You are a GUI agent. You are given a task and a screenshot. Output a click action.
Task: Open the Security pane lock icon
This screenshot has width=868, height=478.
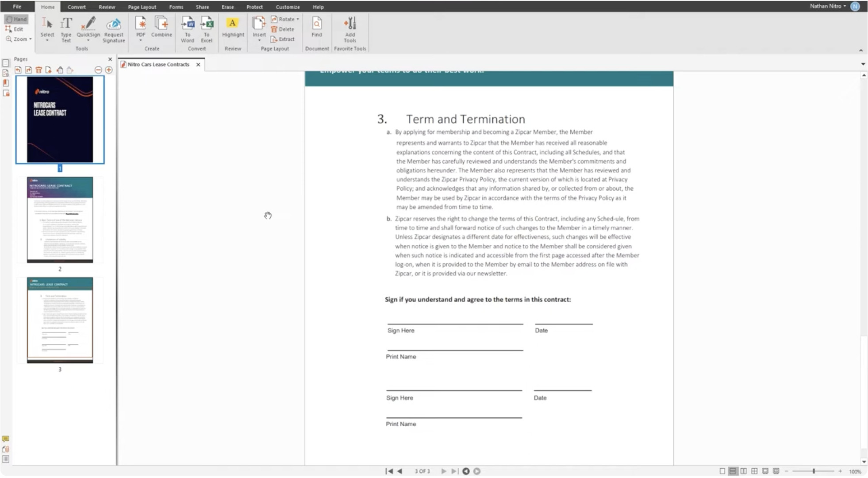click(6, 93)
